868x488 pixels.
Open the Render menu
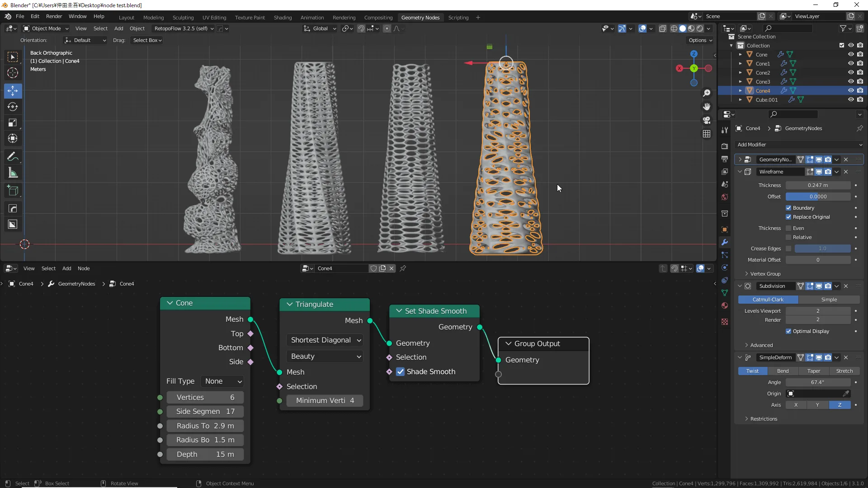pyautogui.click(x=54, y=16)
